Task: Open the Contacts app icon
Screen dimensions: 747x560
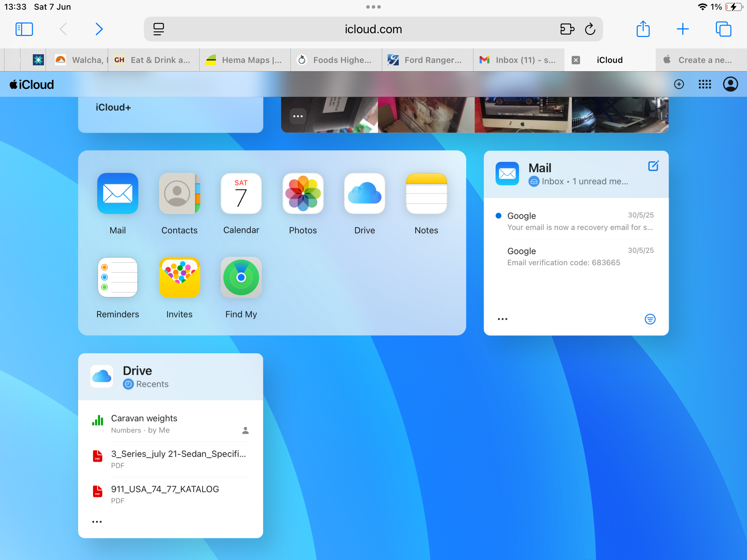Action: point(179,194)
